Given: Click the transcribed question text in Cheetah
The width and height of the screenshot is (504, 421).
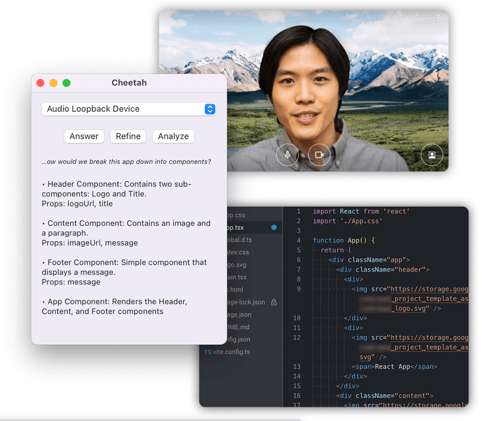Looking at the screenshot, I should pos(126,161).
